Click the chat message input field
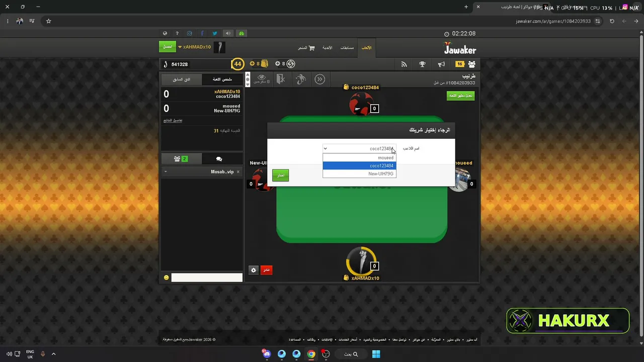The height and width of the screenshot is (362, 644). 207,278
